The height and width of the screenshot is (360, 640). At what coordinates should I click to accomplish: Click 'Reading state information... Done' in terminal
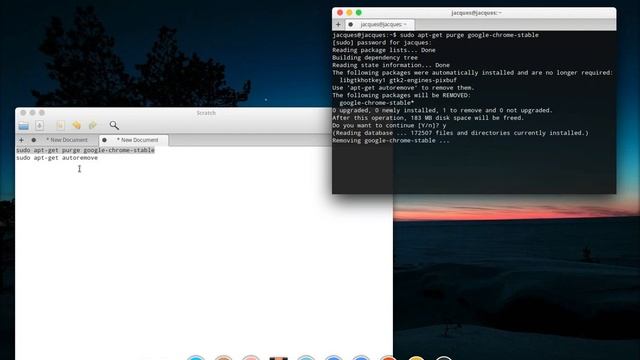tap(391, 65)
